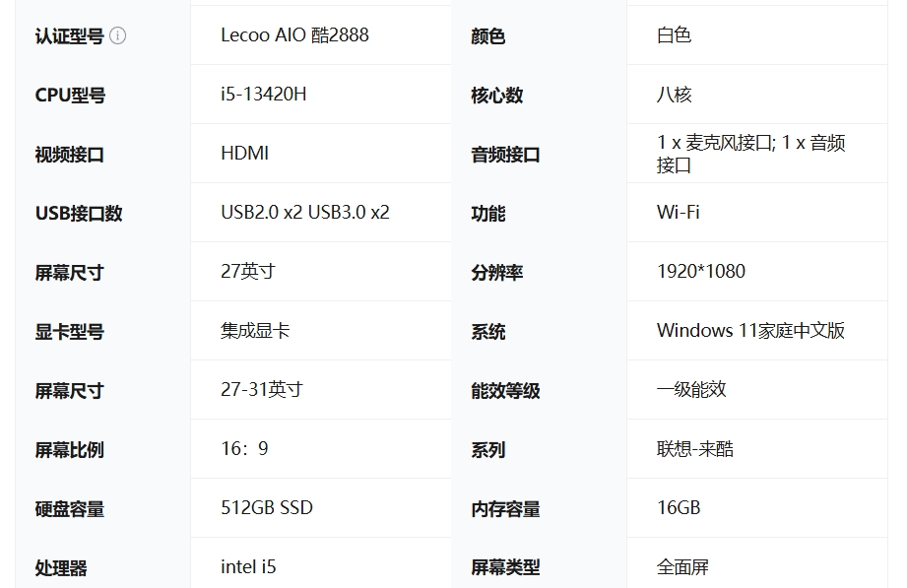Select the USB接口数 label
The height and width of the screenshot is (588, 907).
tap(79, 213)
